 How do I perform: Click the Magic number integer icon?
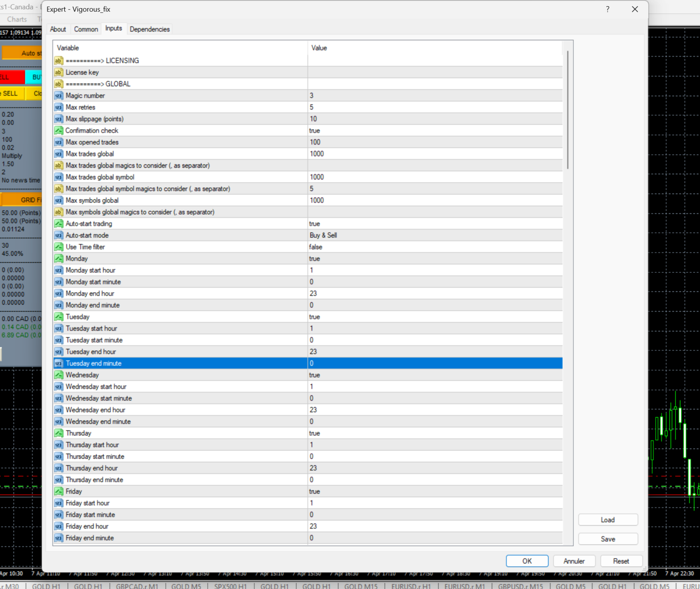click(x=59, y=96)
